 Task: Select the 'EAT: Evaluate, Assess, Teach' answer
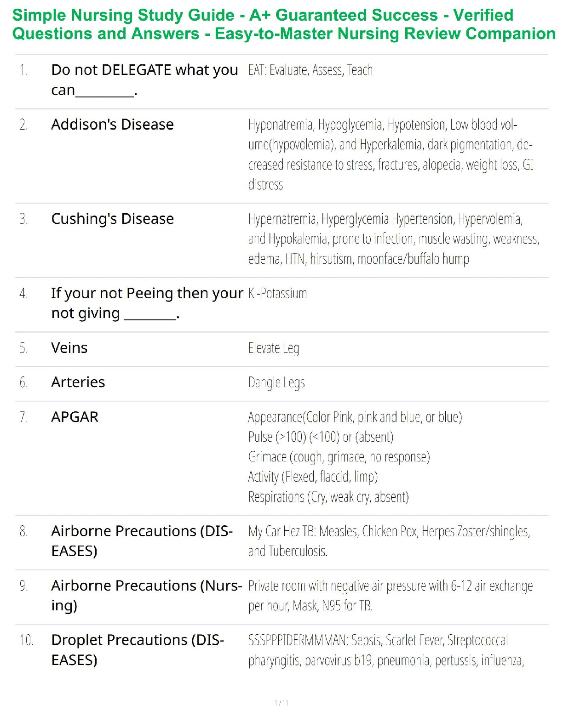(310, 70)
